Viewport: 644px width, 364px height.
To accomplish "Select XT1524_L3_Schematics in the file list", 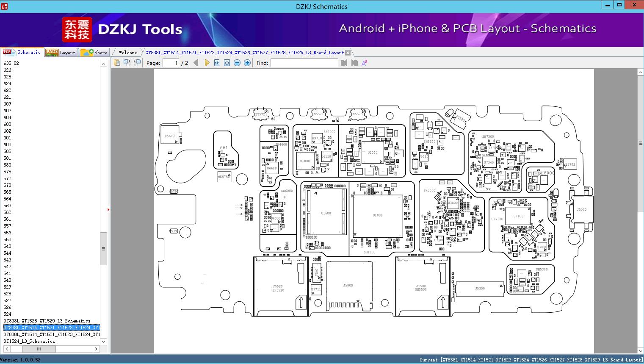I will point(30,341).
